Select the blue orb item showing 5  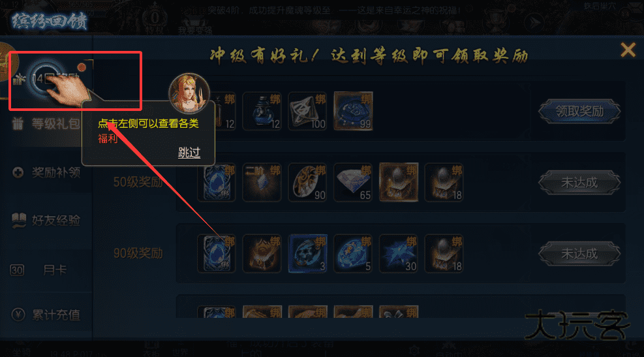[x=353, y=253]
